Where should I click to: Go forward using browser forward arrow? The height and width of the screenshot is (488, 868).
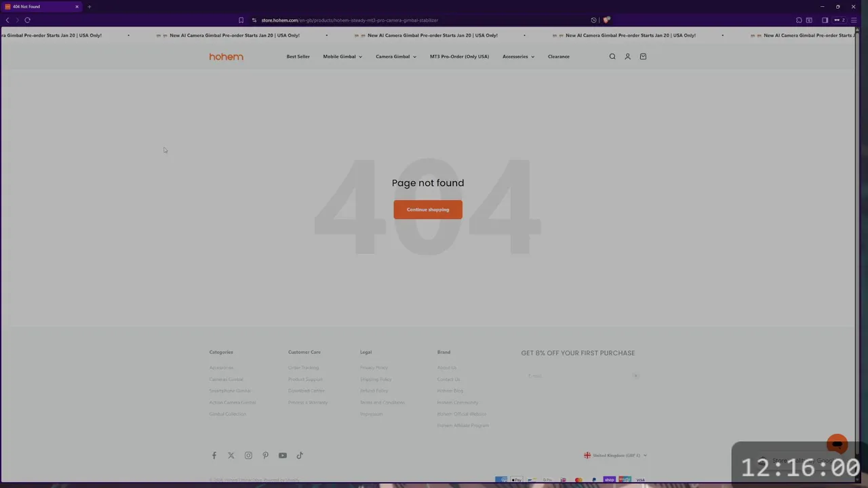[18, 20]
